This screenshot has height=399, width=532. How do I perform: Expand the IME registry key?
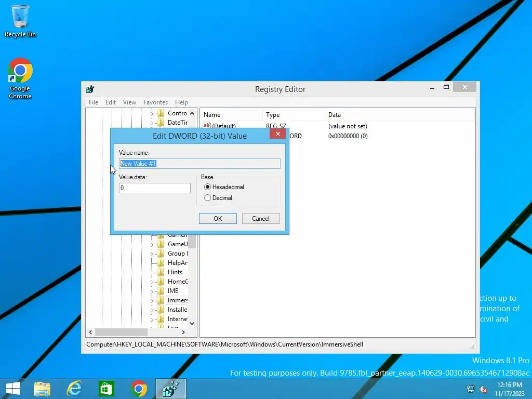tap(152, 291)
